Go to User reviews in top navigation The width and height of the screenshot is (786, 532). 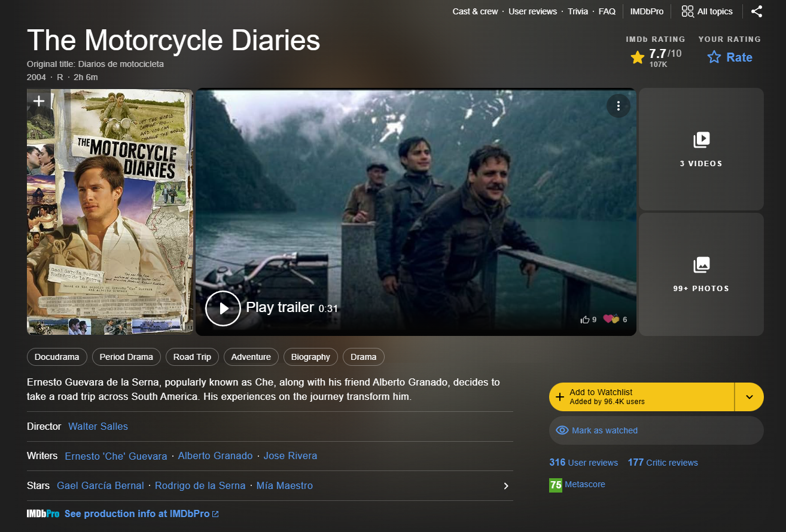coord(532,11)
